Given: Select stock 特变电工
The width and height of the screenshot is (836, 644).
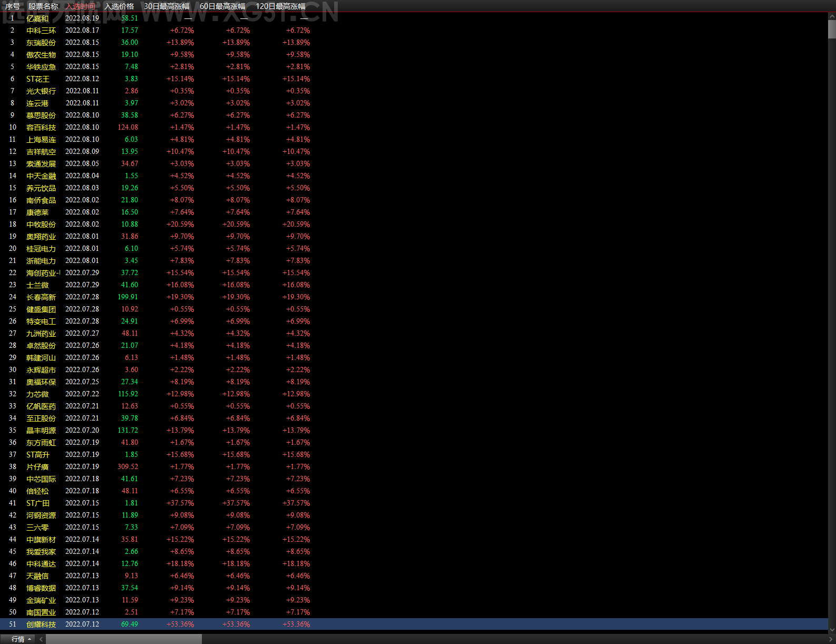Looking at the screenshot, I should point(41,321).
